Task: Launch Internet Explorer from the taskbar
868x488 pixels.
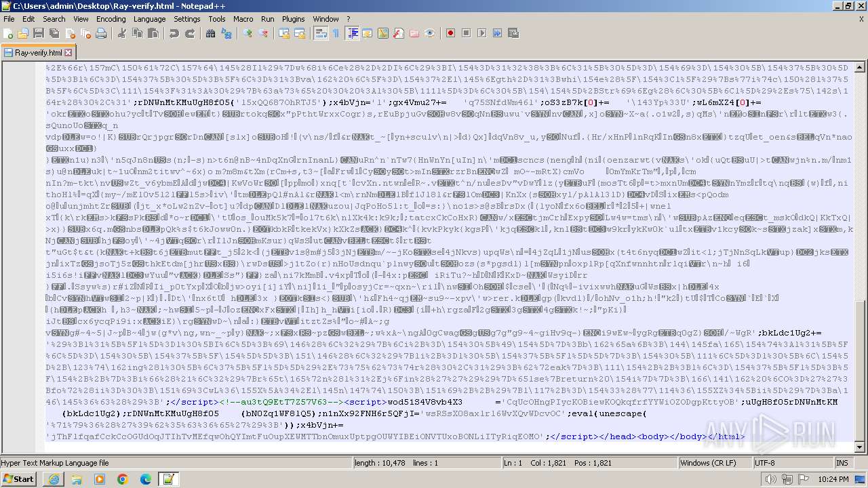Action: coord(54,479)
